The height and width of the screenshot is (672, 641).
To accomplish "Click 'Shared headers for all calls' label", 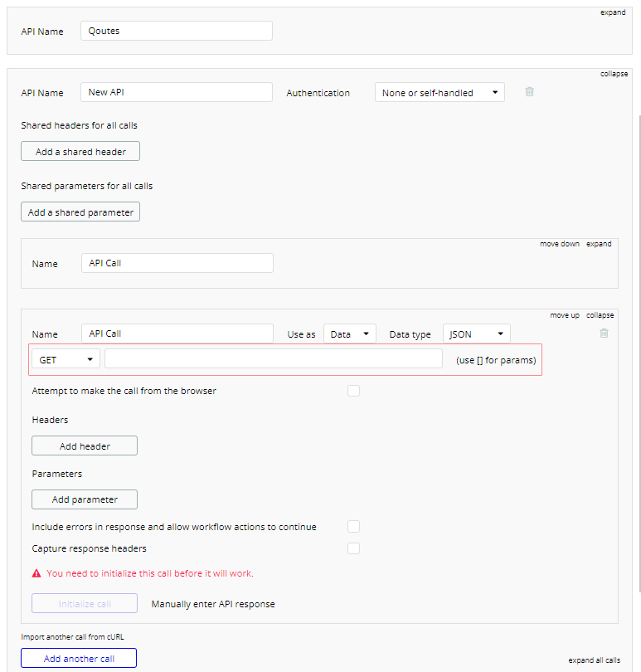I will 80,125.
